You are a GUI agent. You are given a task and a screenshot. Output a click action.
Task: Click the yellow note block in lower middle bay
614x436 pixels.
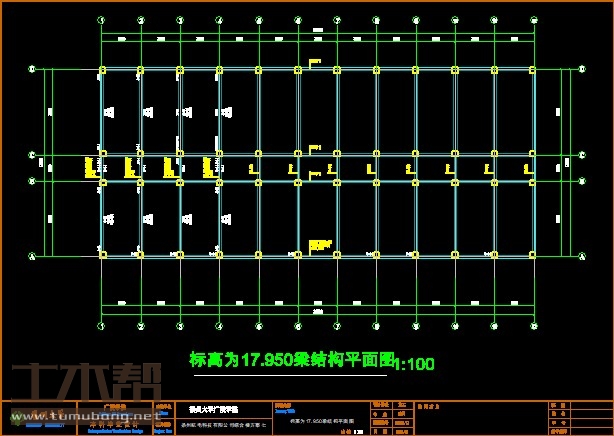click(320, 243)
